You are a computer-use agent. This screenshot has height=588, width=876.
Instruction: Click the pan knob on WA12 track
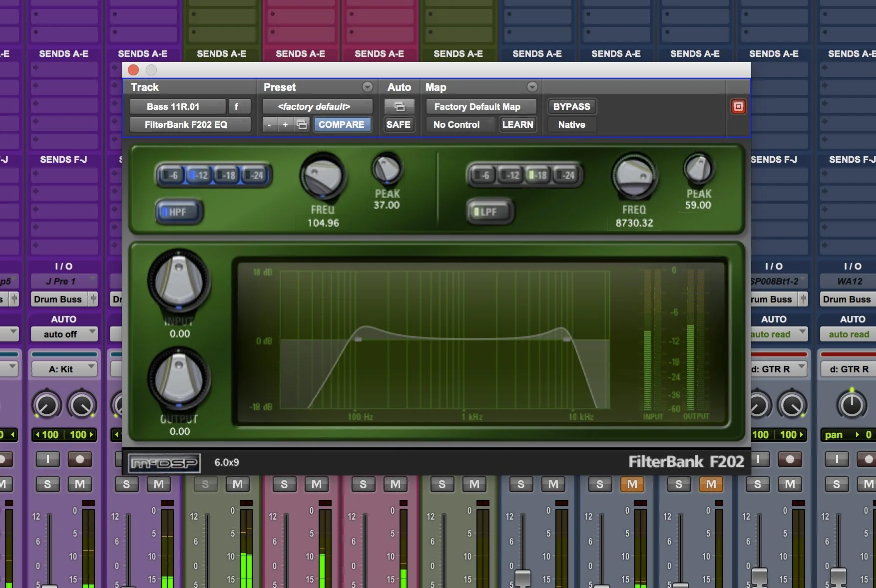852,405
